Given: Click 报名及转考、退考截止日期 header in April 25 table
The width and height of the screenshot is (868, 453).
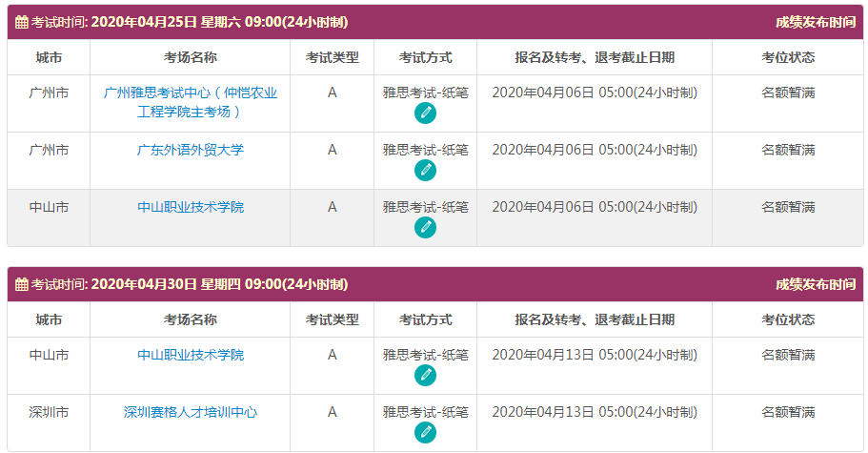Looking at the screenshot, I should (595, 57).
